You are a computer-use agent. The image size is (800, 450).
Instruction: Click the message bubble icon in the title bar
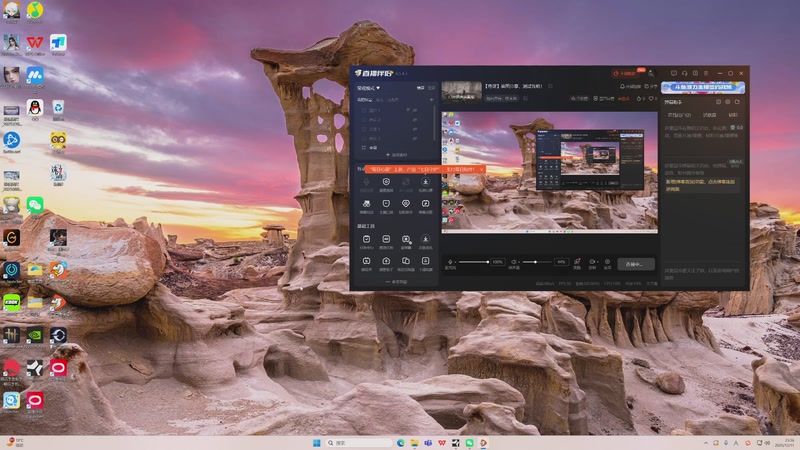point(673,73)
